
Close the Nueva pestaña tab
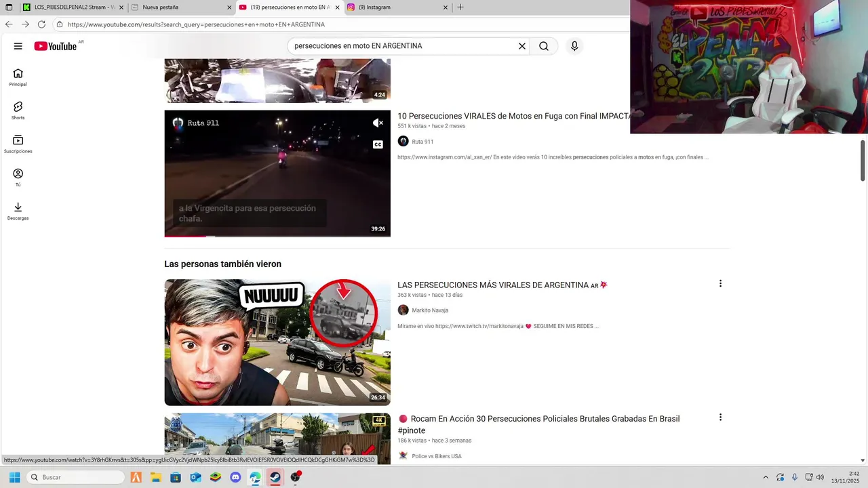coord(229,7)
